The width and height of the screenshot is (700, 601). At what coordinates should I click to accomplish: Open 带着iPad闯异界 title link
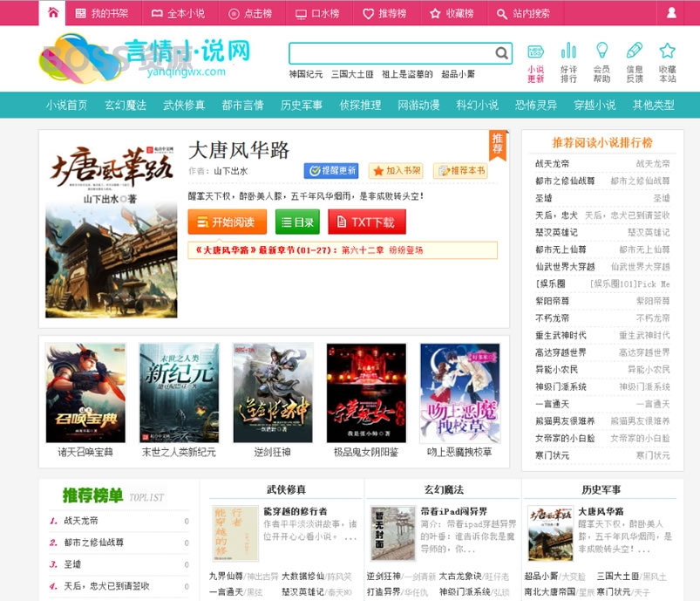click(454, 511)
